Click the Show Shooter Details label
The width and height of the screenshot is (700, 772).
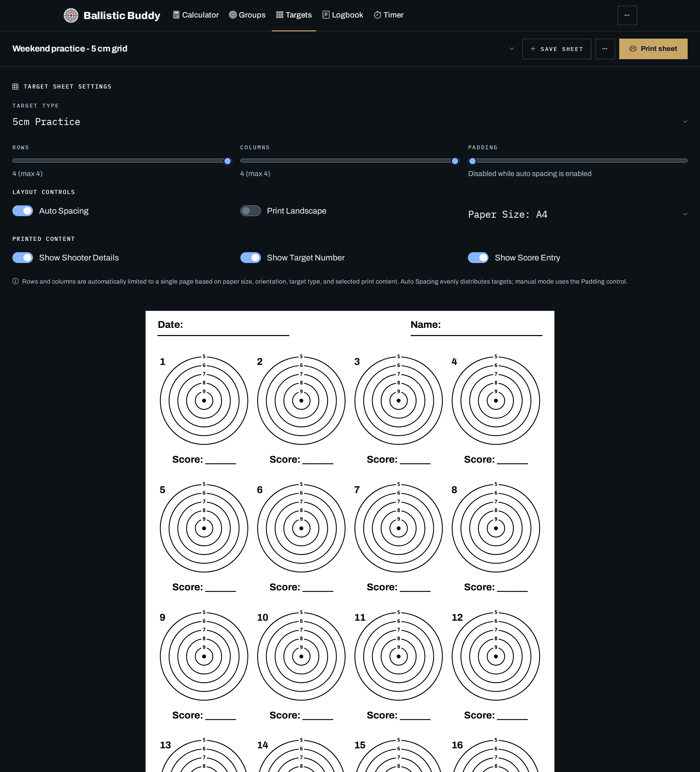click(x=79, y=258)
